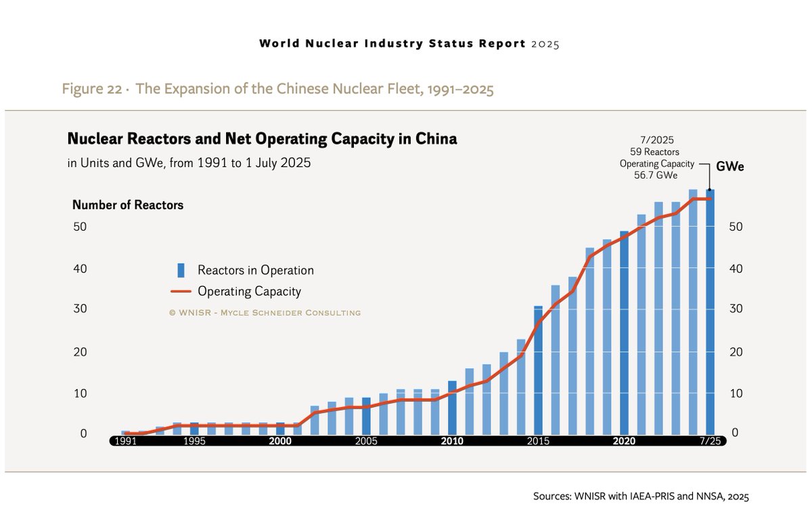Click the 50 tick on the Number of Reactors axis
Screen dimensions: 812x510
click(80, 227)
